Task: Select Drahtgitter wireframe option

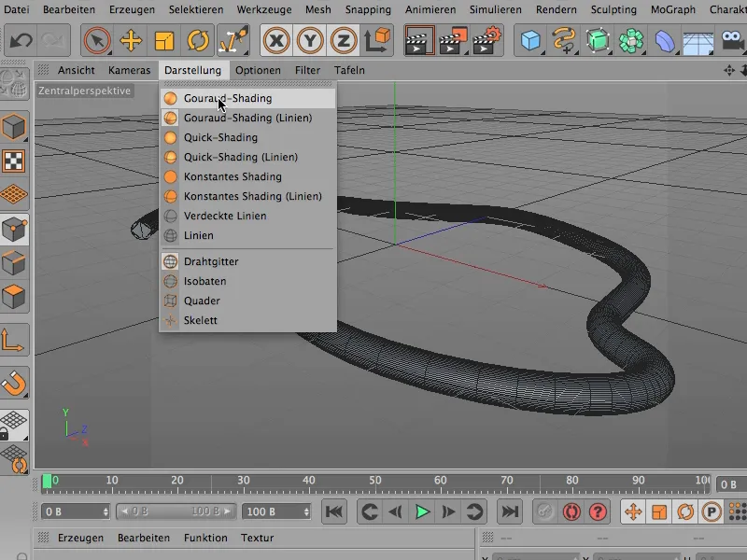Action: click(x=247, y=261)
